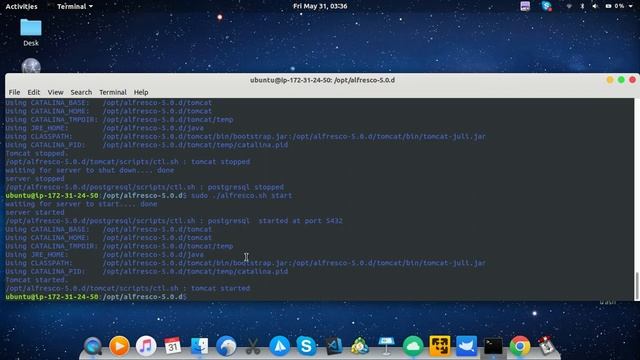Click the 'sudo ./alfresco.sh start' command text
This screenshot has width=640, height=360.
pos(242,196)
